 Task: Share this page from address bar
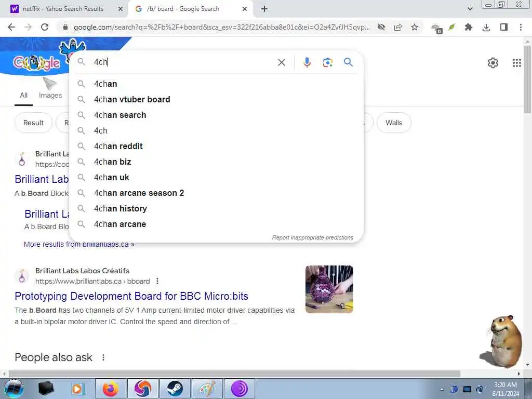[x=398, y=27]
